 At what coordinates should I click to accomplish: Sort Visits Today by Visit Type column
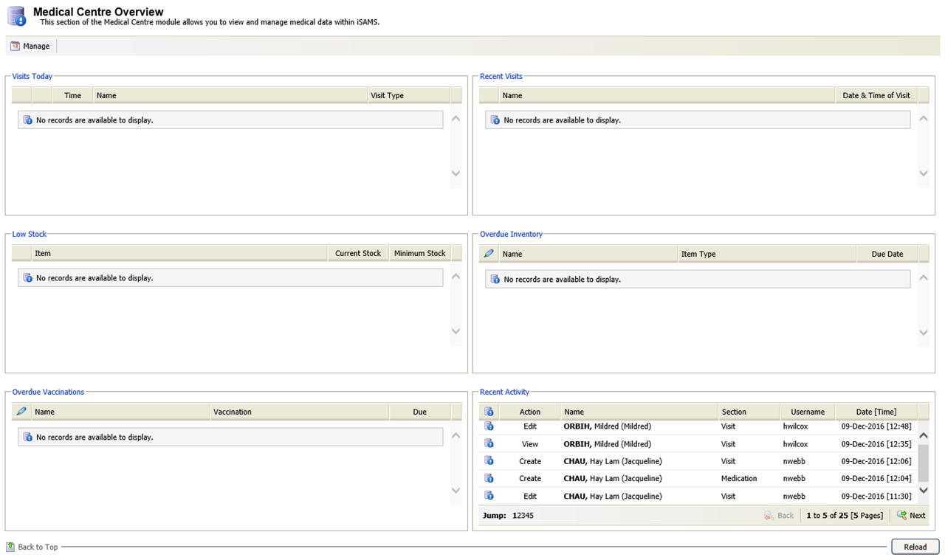pyautogui.click(x=408, y=95)
